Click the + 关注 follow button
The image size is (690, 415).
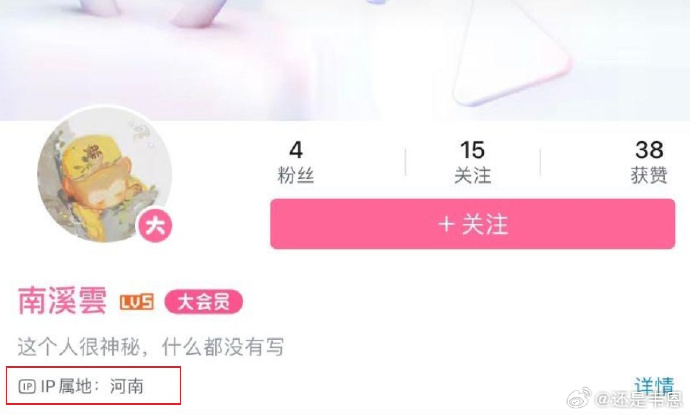pyautogui.click(x=473, y=224)
